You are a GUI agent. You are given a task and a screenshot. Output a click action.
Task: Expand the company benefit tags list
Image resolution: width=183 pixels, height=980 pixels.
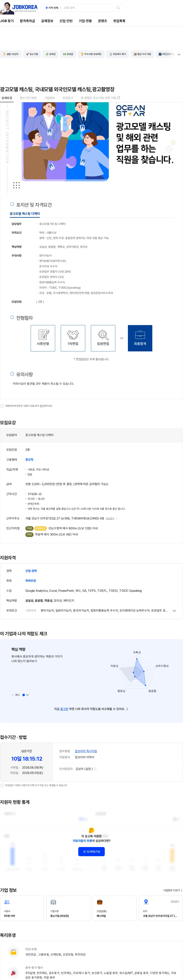179,54
